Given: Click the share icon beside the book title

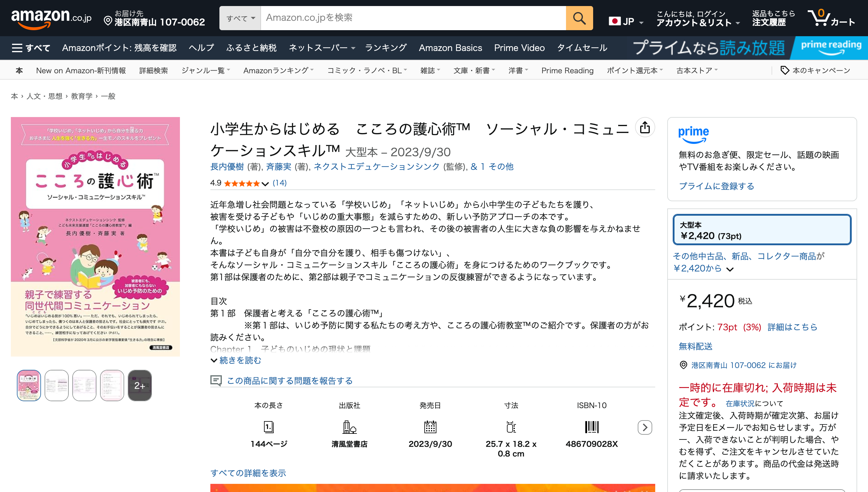Looking at the screenshot, I should 645,128.
